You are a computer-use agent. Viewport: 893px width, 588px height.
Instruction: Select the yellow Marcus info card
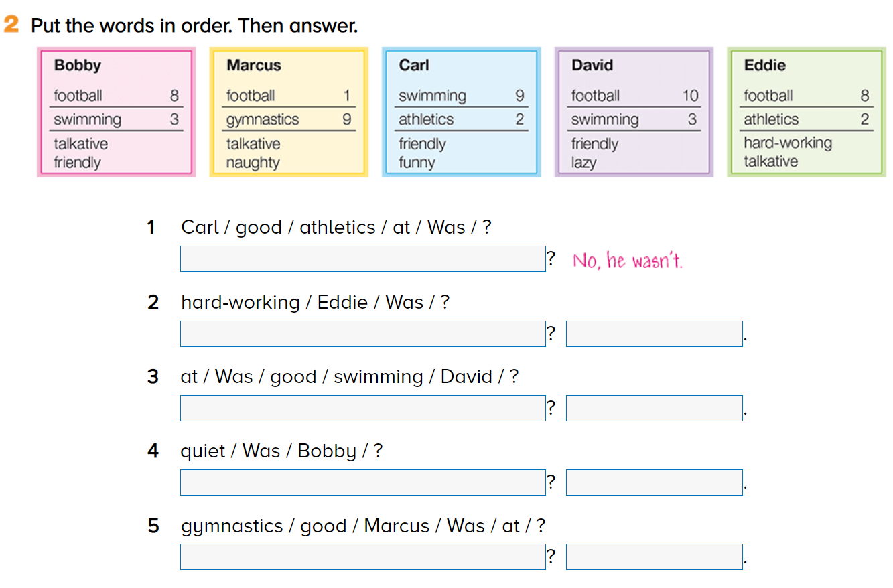pyautogui.click(x=289, y=112)
